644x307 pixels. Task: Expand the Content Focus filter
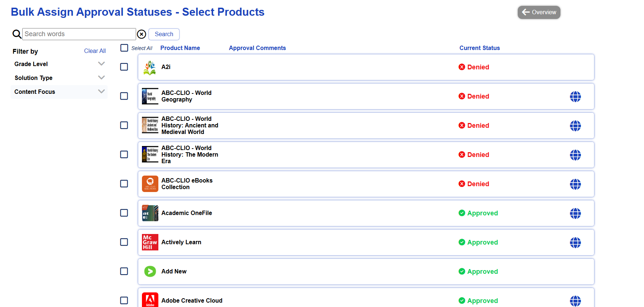pos(59,92)
